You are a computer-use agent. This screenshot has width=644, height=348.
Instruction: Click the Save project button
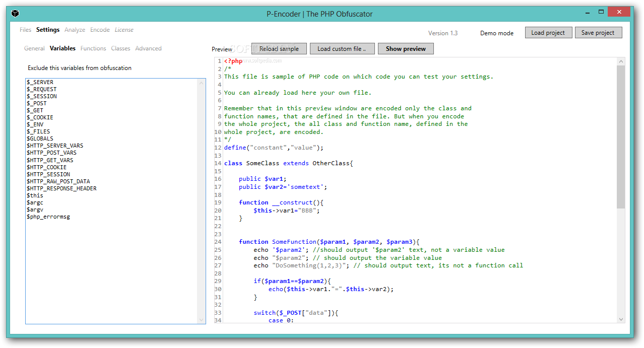pyautogui.click(x=598, y=33)
